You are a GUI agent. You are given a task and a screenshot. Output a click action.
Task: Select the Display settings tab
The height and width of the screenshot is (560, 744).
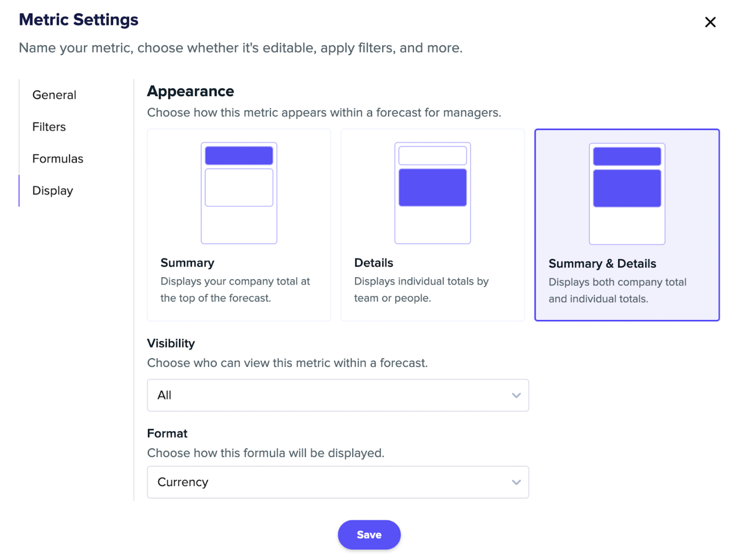pyautogui.click(x=53, y=191)
